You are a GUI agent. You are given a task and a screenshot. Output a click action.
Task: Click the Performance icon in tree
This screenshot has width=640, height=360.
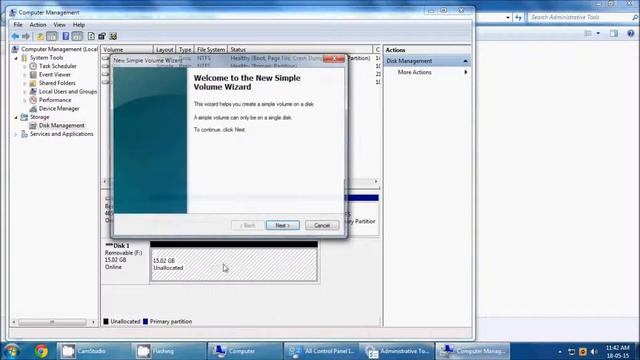[33, 100]
